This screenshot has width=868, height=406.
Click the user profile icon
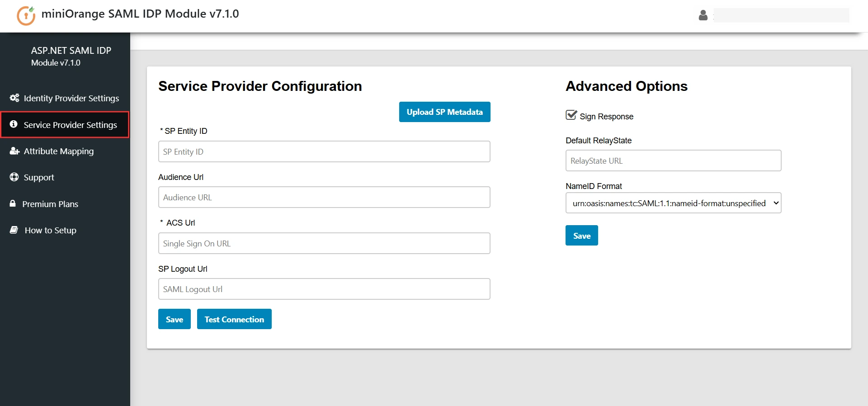[703, 15]
